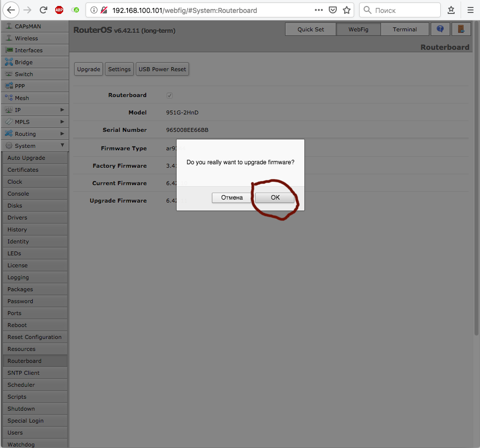This screenshot has width=480, height=448.
Task: Open Scripts under System
Action: coord(35,397)
